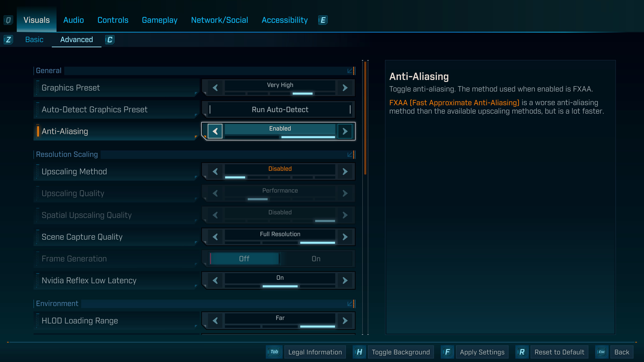Click right arrow for Spatial Upscaling Quality
644x362 pixels.
(345, 215)
